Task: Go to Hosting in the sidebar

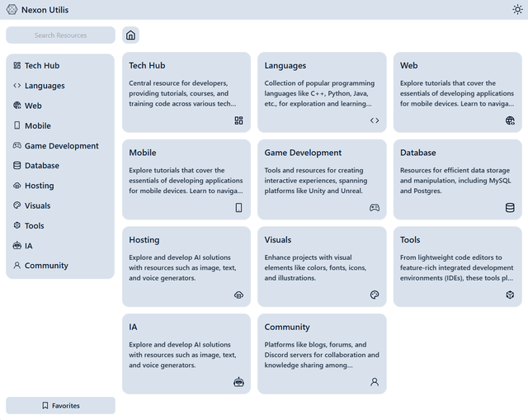Action: (x=39, y=186)
